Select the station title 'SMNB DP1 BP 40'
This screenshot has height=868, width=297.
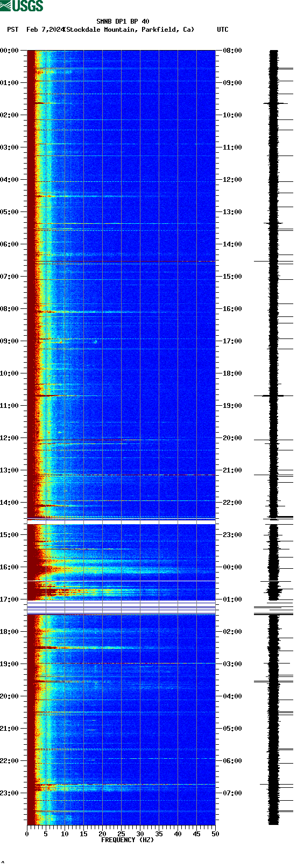(123, 22)
